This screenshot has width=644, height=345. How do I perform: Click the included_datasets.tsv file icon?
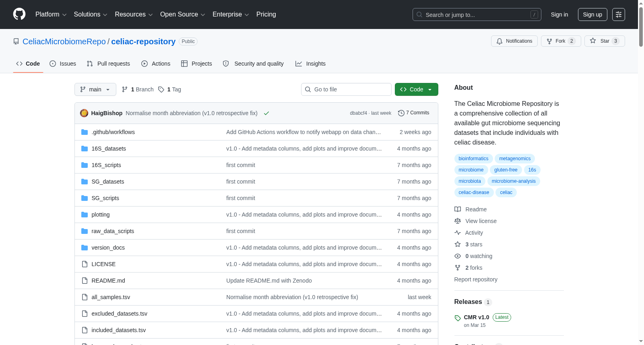coord(85,330)
